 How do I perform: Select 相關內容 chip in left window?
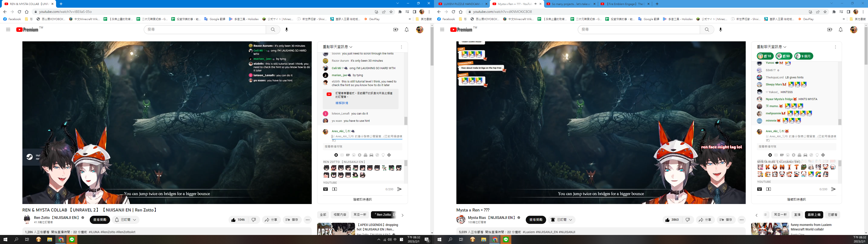(340, 215)
